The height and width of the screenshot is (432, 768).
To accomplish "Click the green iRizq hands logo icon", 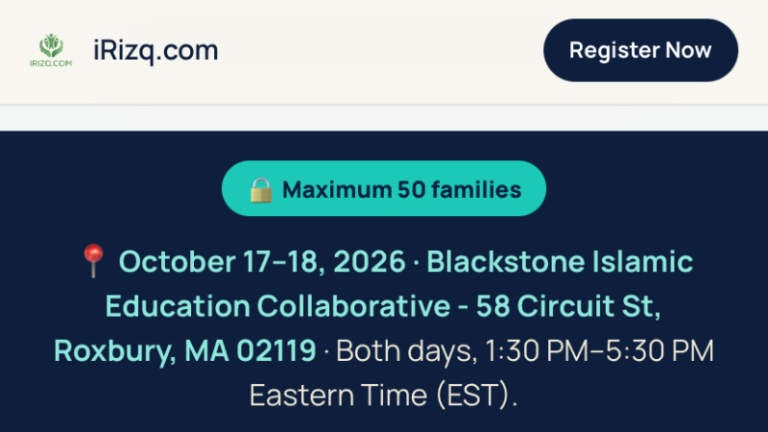I will tap(51, 45).
